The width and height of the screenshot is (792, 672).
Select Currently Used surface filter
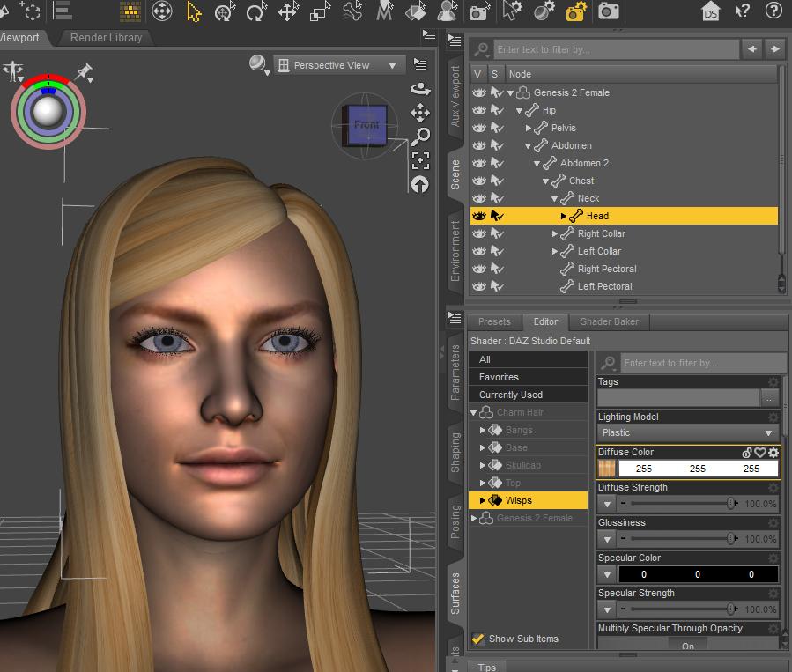[511, 395]
